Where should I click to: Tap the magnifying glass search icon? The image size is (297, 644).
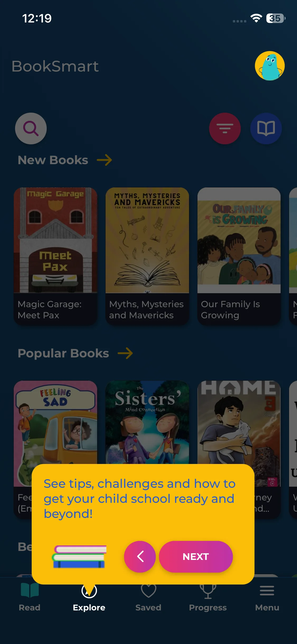tap(31, 128)
